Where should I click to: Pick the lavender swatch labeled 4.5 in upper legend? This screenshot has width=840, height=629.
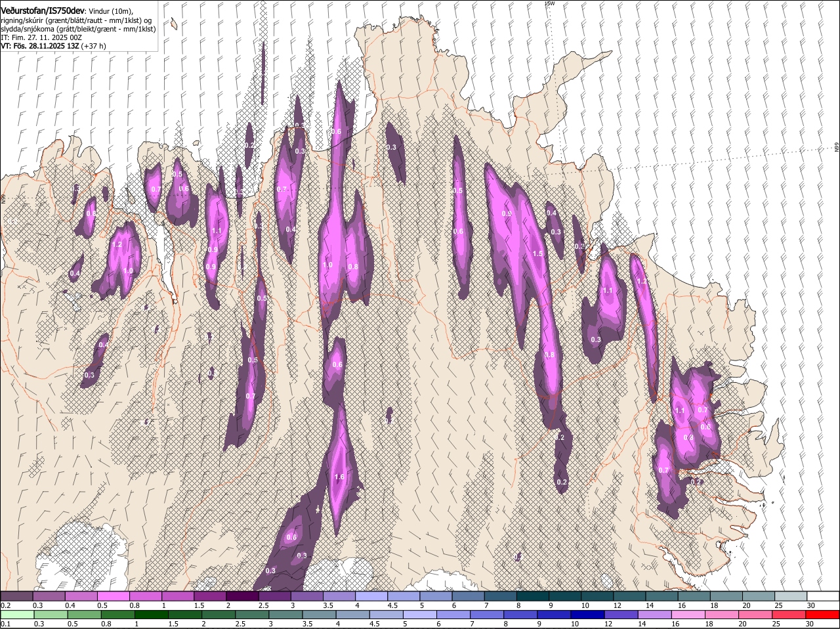[404, 596]
